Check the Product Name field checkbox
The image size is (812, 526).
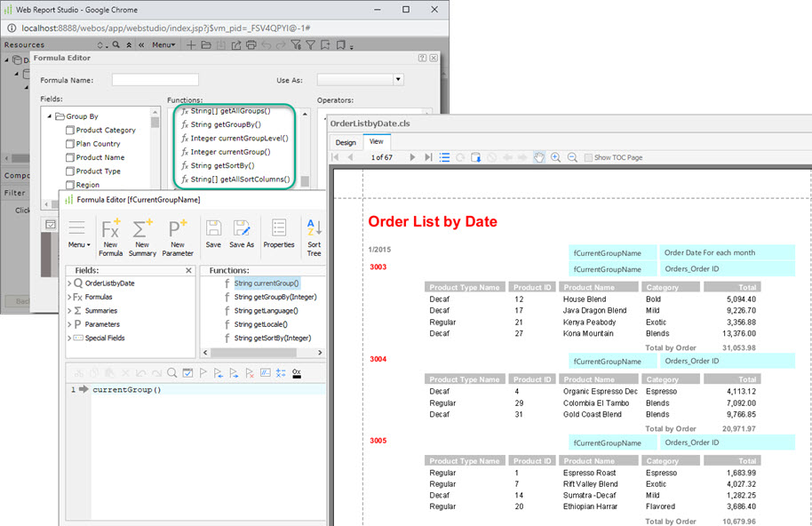tap(70, 157)
